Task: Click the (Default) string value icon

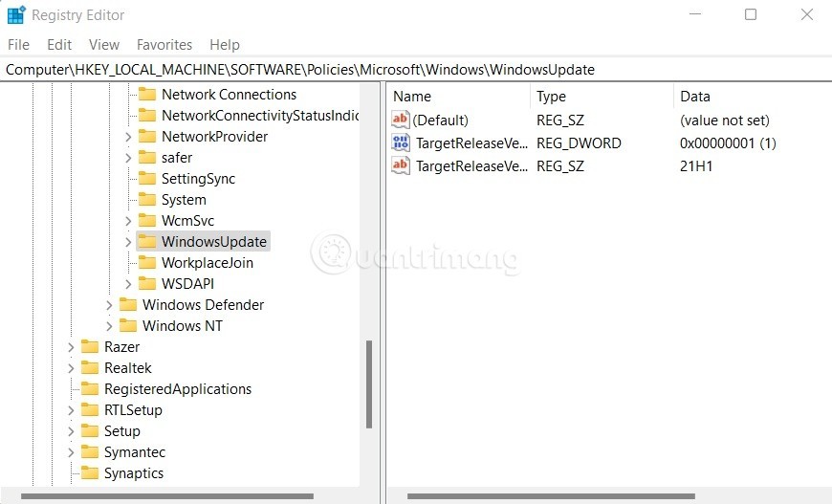Action: pyautogui.click(x=401, y=121)
